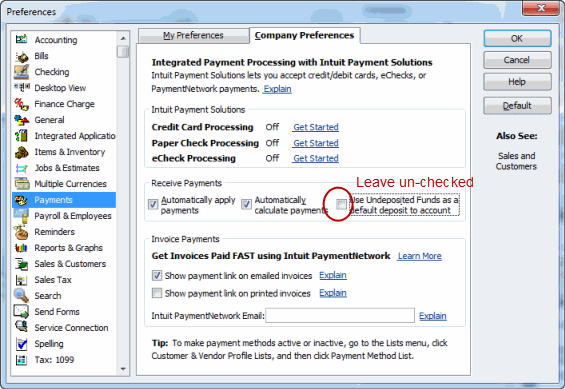
Task: Click Explain beside printed invoices option
Action: coord(333,293)
